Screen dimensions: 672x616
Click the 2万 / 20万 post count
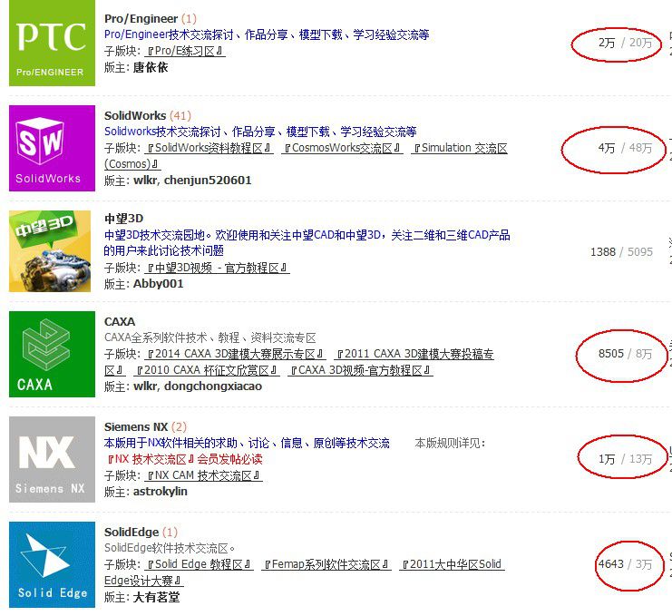coord(625,43)
